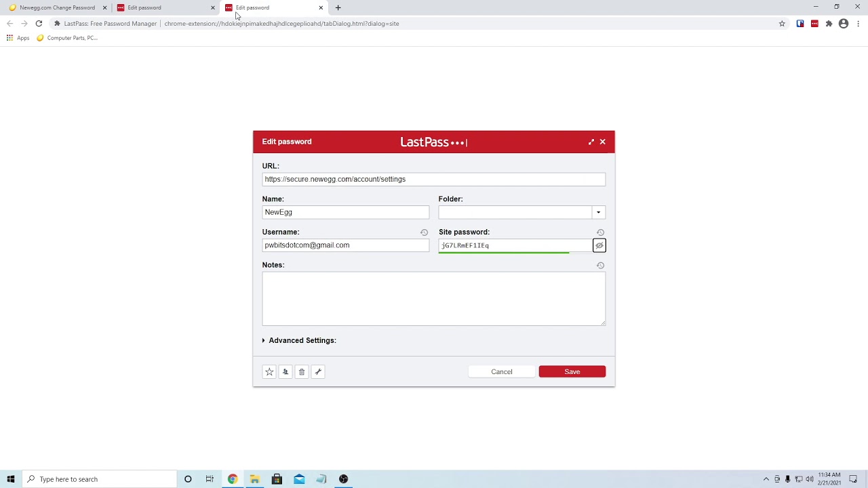This screenshot has width=868, height=488.
Task: Expand the Edit password dialog to full size
Action: pyautogui.click(x=591, y=142)
